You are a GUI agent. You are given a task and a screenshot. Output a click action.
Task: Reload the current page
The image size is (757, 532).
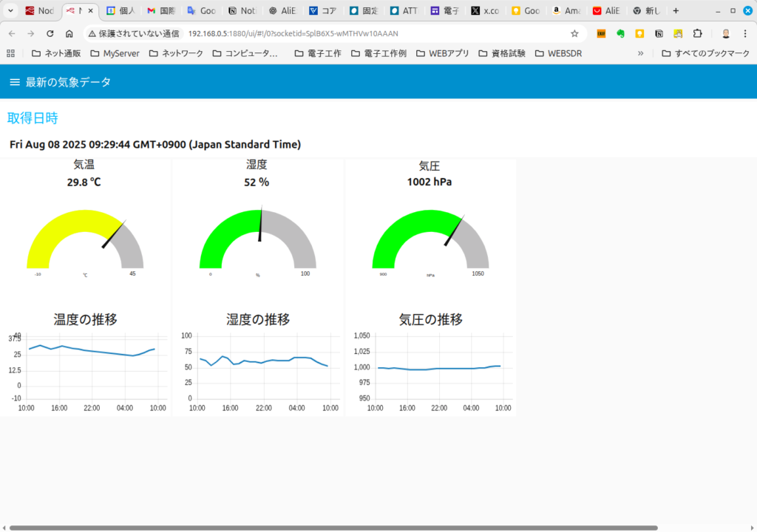[x=50, y=33]
